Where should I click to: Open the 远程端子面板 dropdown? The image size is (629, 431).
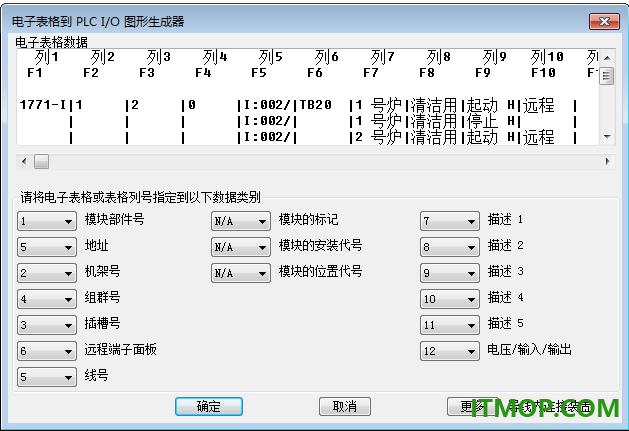click(x=47, y=351)
